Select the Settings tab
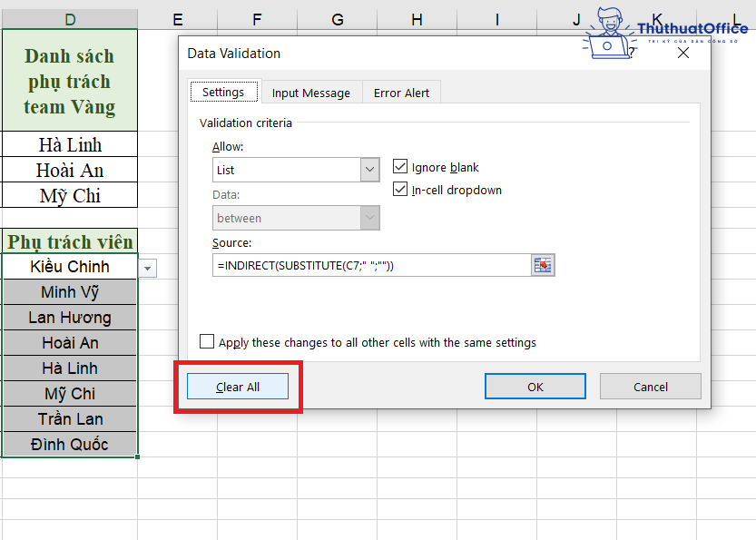 223,92
